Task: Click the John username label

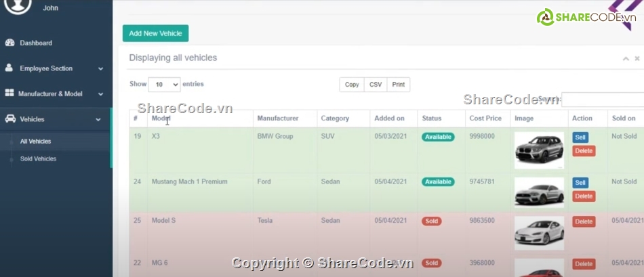Action: pos(51,8)
